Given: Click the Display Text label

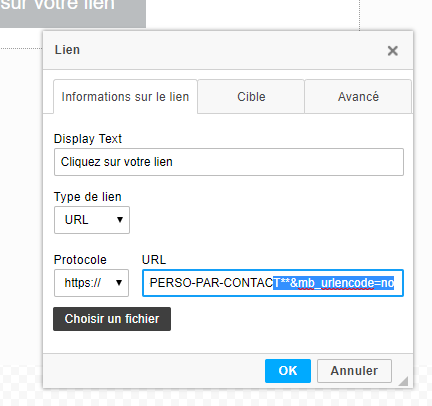Looking at the screenshot, I should click(x=88, y=139).
